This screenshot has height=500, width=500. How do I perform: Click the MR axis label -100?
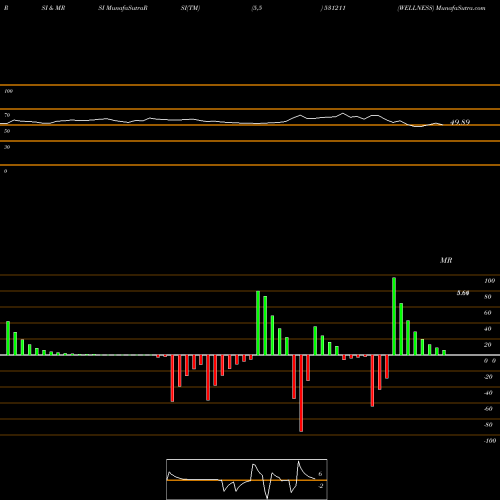490,441
